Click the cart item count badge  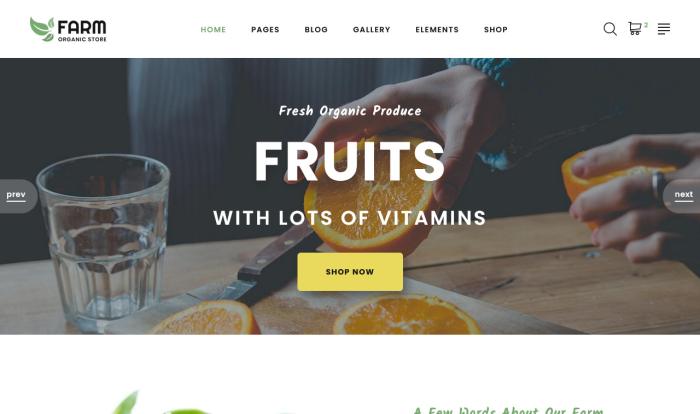point(646,25)
